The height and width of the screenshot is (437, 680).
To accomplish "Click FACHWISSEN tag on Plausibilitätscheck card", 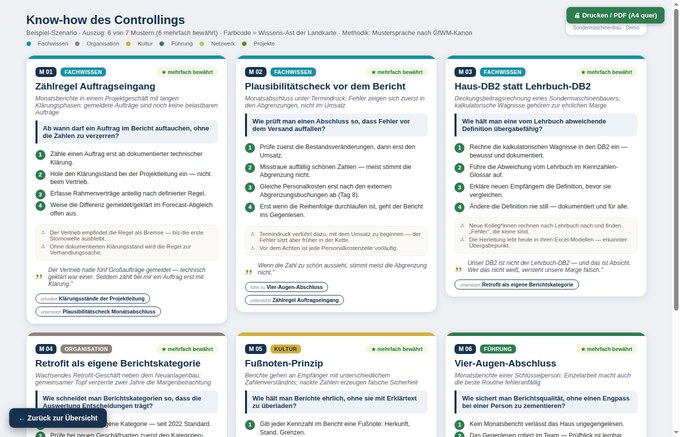I will pyautogui.click(x=293, y=72).
